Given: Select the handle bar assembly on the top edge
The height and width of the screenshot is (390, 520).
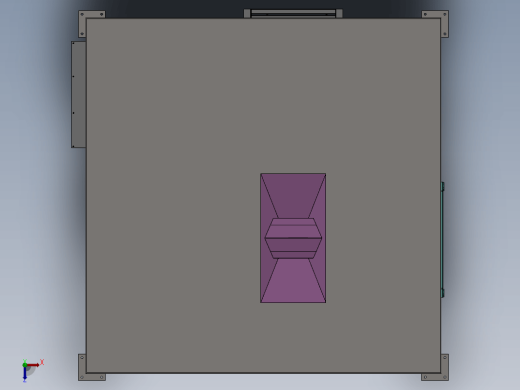Looking at the screenshot, I should pyautogui.click(x=293, y=13).
